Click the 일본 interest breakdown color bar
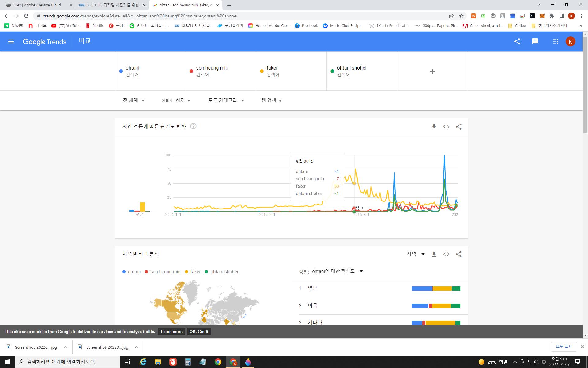Screen dimensions: 588x368 point(436,289)
